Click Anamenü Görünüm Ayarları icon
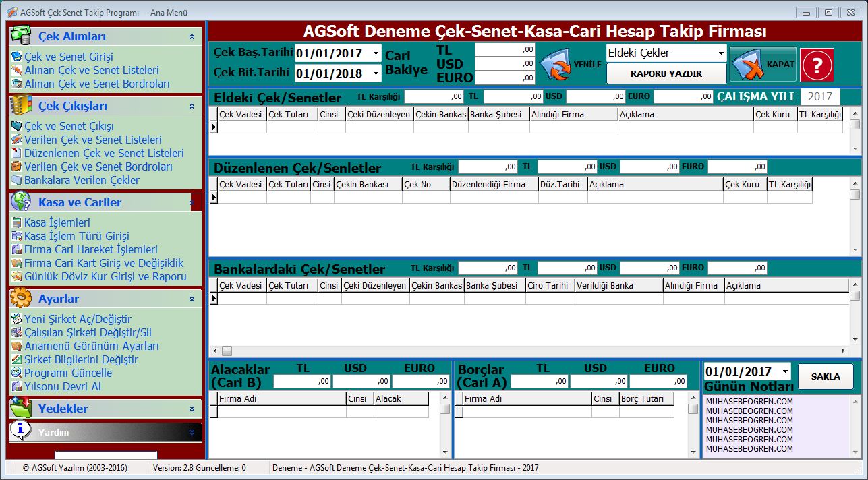Image resolution: width=868 pixels, height=480 pixels. coord(17,347)
